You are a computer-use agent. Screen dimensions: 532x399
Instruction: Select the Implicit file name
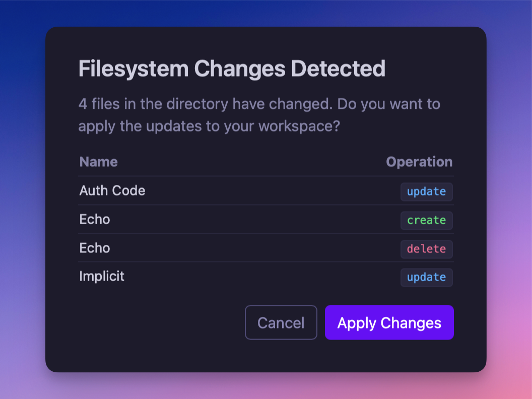[x=102, y=276]
